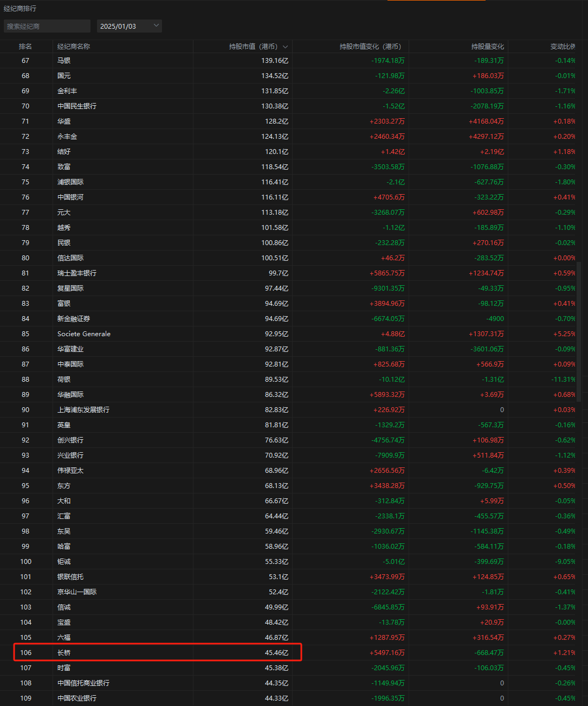
Task: Select broker 国元 in the list
Action: (x=64, y=76)
